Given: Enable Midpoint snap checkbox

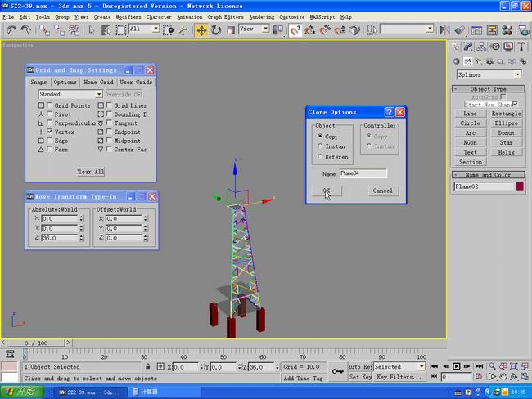Looking at the screenshot, I should 109,141.
